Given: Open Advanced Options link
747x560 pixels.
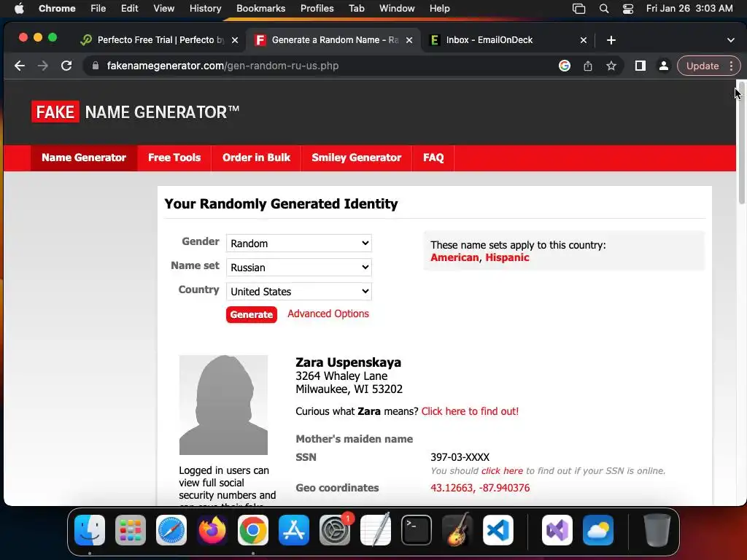Looking at the screenshot, I should pyautogui.click(x=328, y=314).
